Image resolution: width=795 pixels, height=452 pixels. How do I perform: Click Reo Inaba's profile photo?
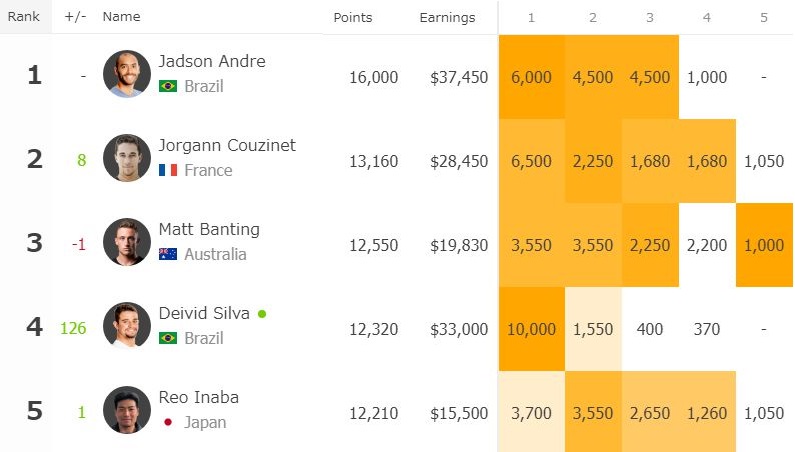coord(127,410)
